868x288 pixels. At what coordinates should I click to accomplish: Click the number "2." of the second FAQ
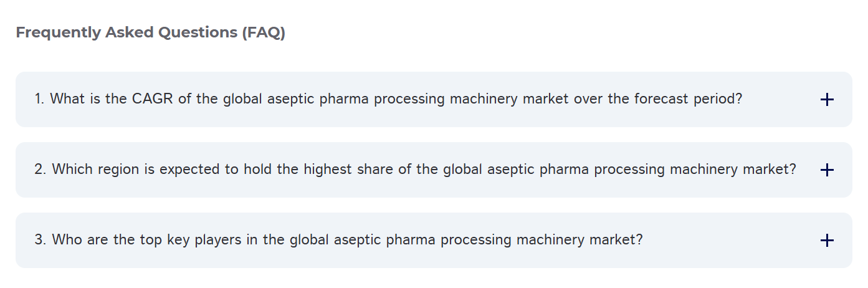click(x=41, y=170)
